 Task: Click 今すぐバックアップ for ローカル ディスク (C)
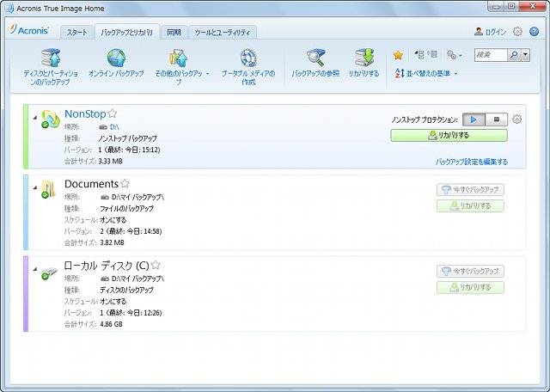pos(470,272)
